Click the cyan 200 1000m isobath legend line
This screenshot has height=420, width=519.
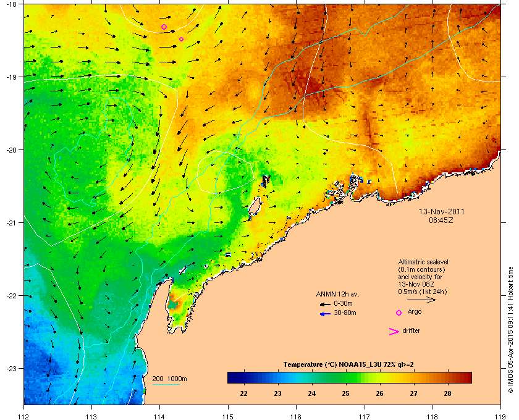[166, 384]
